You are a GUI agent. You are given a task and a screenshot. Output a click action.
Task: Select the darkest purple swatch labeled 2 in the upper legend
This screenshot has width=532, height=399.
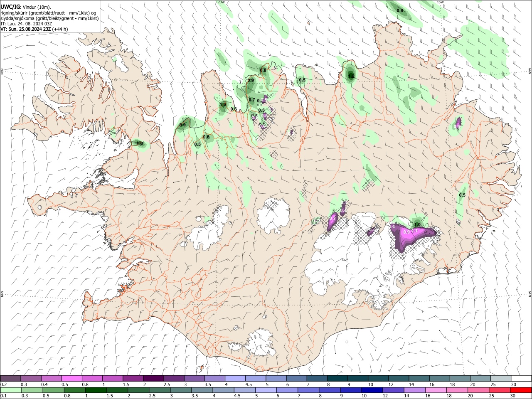(x=153, y=378)
